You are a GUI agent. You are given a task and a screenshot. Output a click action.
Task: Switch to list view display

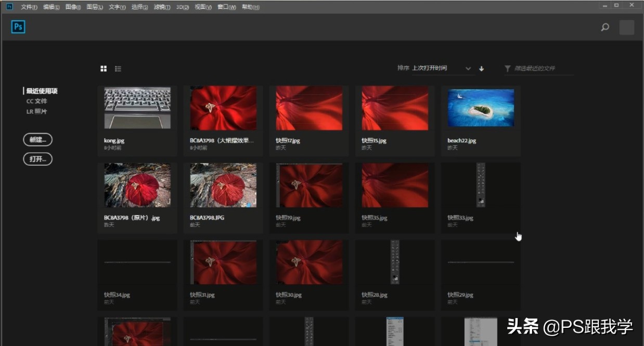(x=118, y=68)
